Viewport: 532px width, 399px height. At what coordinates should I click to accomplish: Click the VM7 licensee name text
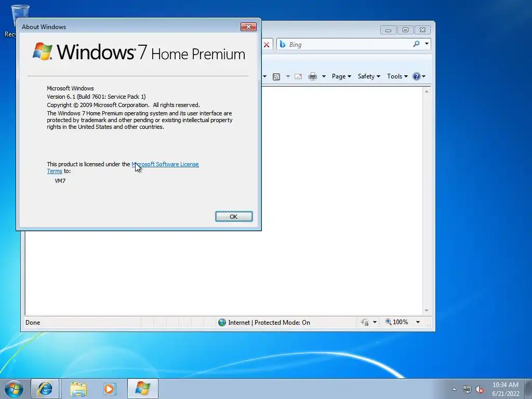(60, 181)
